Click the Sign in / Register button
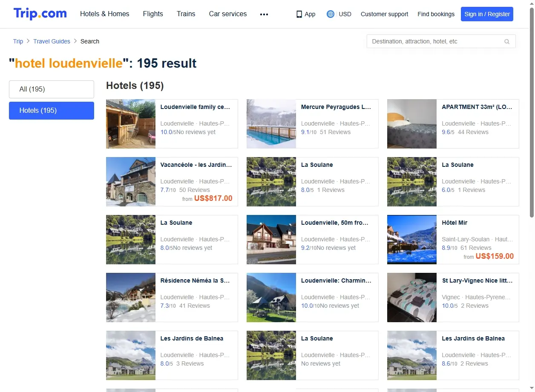 pyautogui.click(x=487, y=14)
